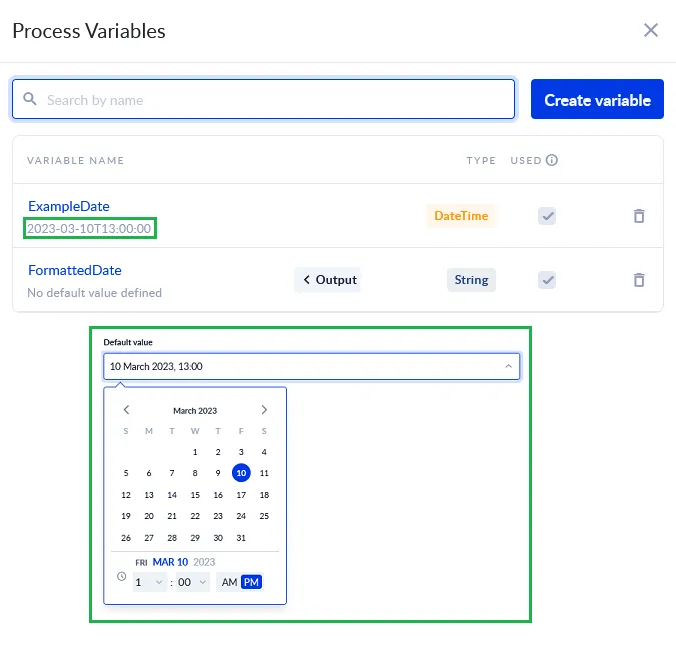The width and height of the screenshot is (676, 666).
Task: Go to next month in calendar
Action: click(264, 410)
